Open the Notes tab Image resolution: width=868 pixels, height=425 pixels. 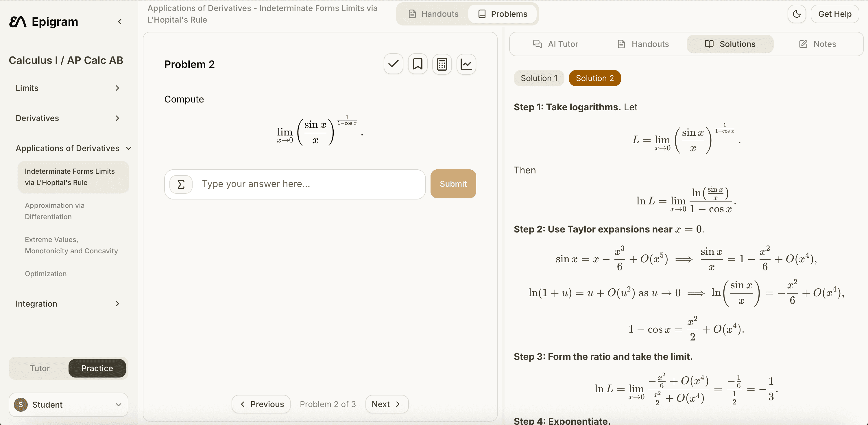coord(817,44)
